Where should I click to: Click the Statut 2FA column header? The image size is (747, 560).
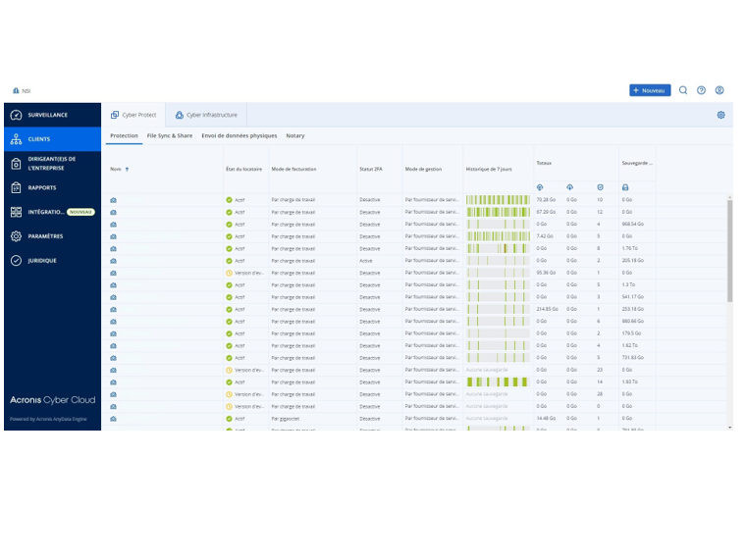[x=372, y=169]
